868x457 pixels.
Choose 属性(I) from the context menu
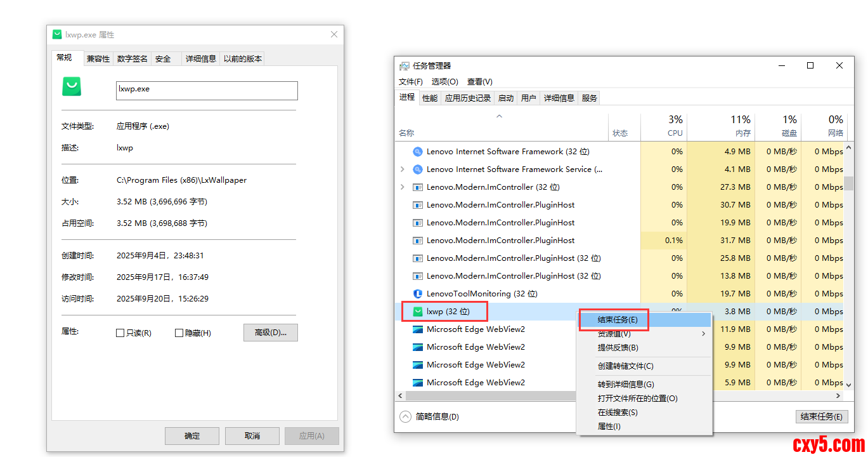click(x=644, y=427)
